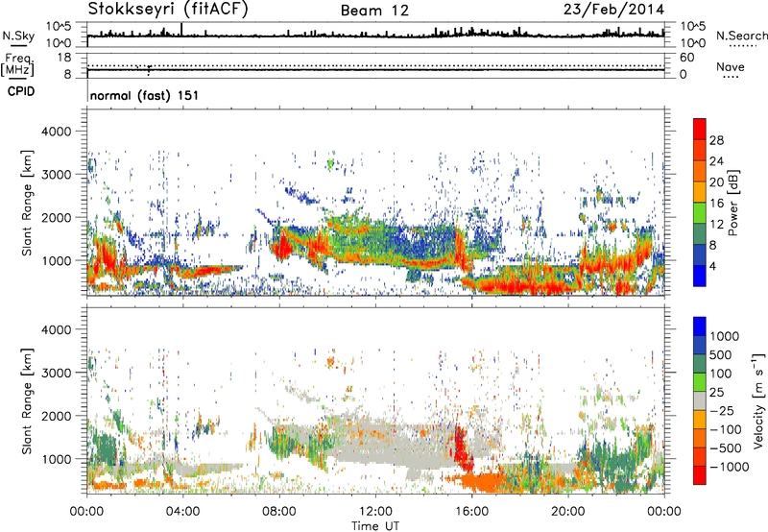Click the '12:00' time tick label
The width and height of the screenshot is (768, 532).
(x=375, y=512)
